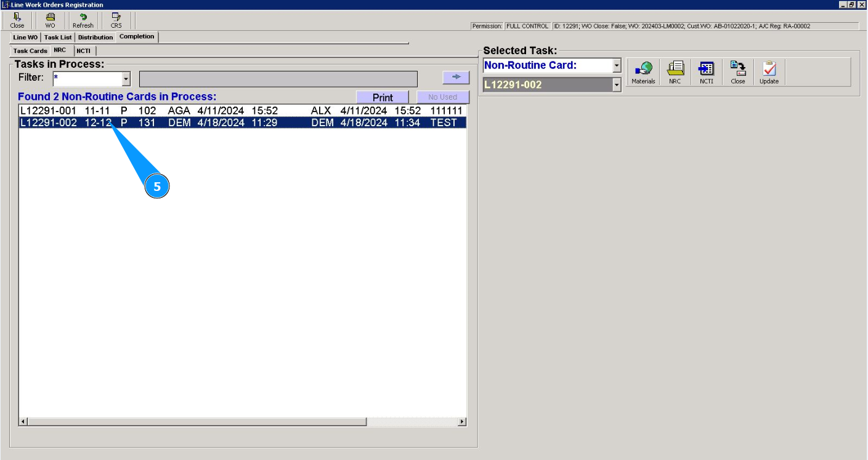Click the list scrollbar left arrow

(x=23, y=422)
